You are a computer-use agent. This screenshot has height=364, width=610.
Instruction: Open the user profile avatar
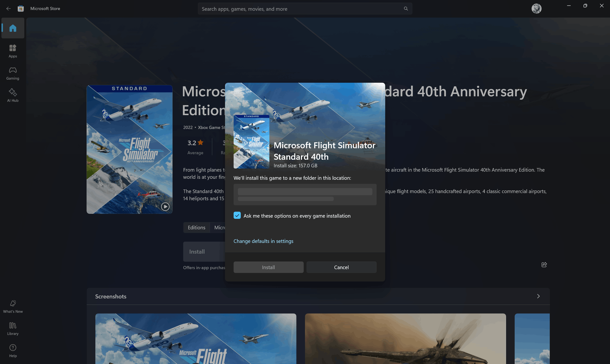tap(536, 9)
